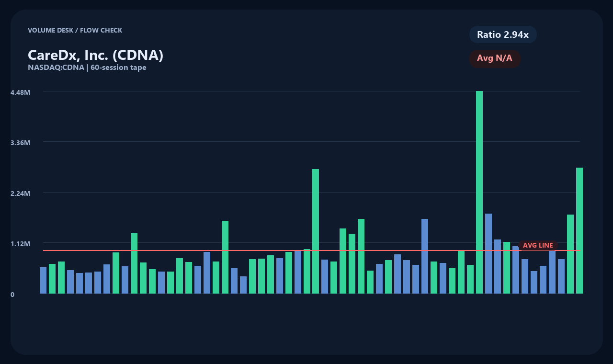Click the last green bar at the right end
The height and width of the screenshot is (364, 613).
click(579, 230)
